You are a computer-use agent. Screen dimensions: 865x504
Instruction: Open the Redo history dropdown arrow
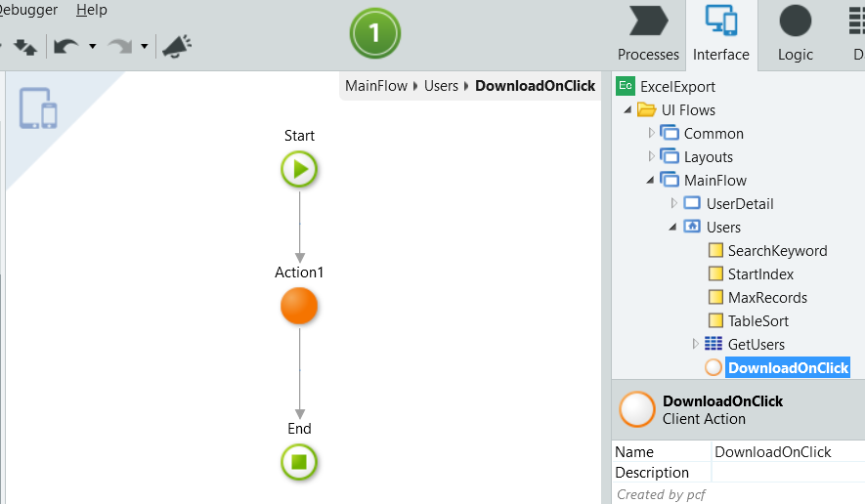coord(145,46)
